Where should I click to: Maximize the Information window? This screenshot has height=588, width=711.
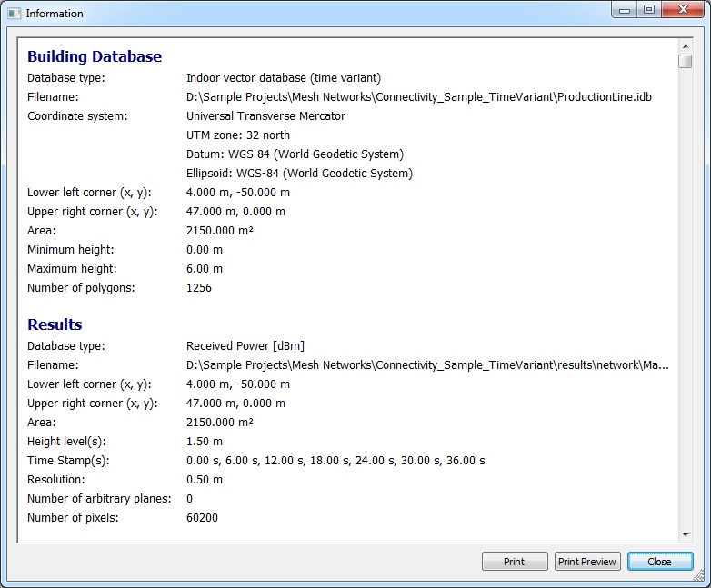(x=648, y=10)
